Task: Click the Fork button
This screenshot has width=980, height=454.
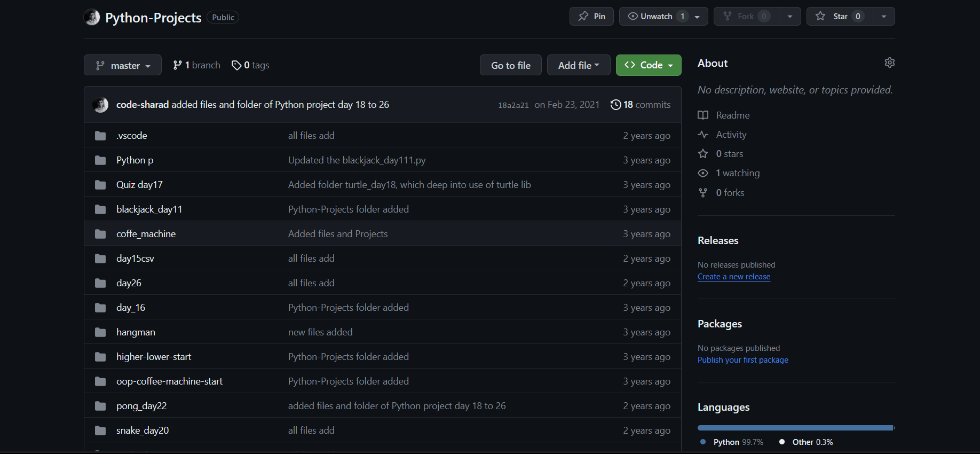Action: click(x=746, y=17)
